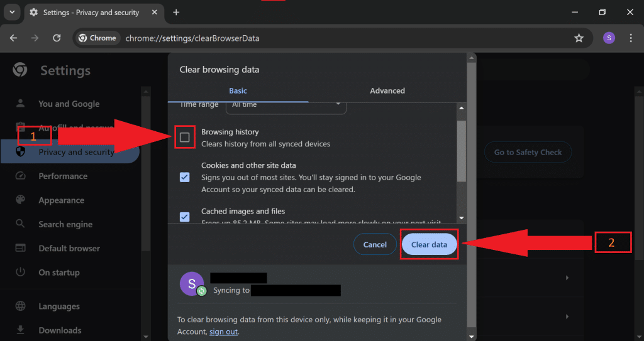Open the tab search dropdown arrow
Viewport: 644px width, 341px height.
click(x=11, y=13)
